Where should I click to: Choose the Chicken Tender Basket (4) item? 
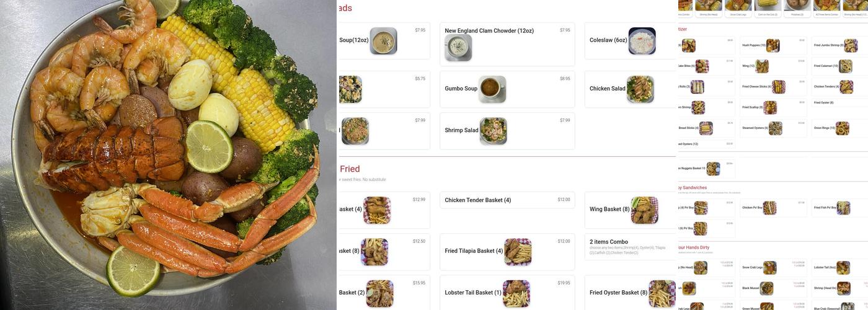(x=507, y=200)
